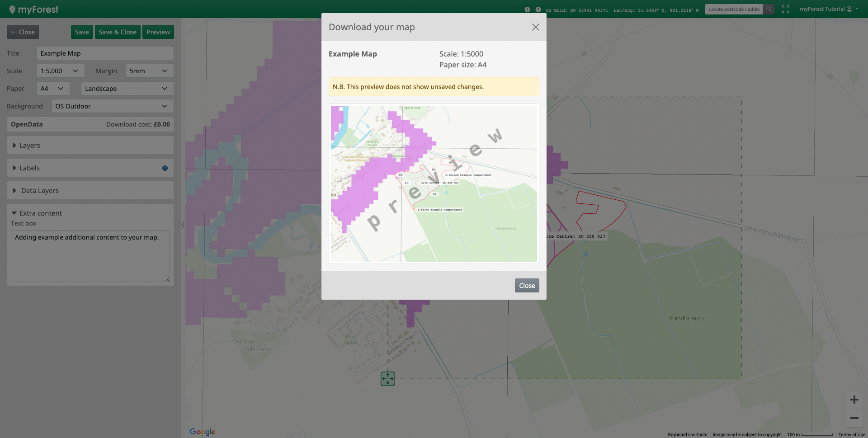This screenshot has width=868, height=438.
Task: Change the Landscape orientation dropdown
Action: [x=127, y=89]
